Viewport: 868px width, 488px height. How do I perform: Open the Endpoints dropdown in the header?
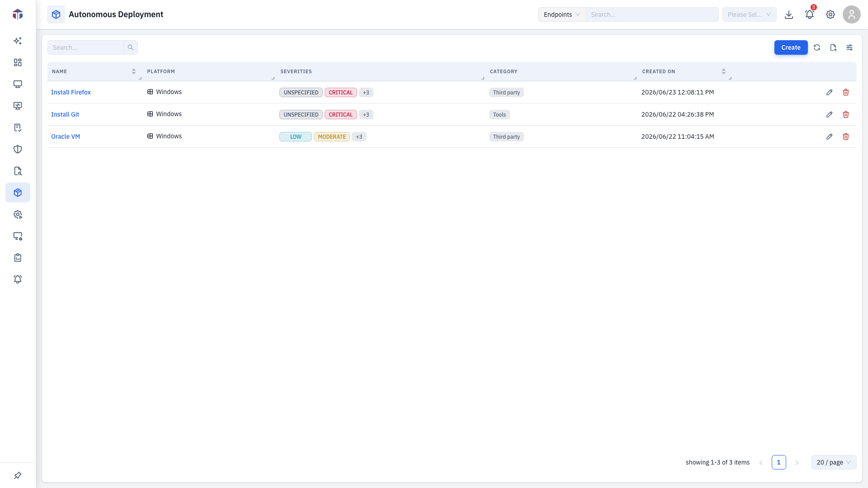tap(562, 14)
